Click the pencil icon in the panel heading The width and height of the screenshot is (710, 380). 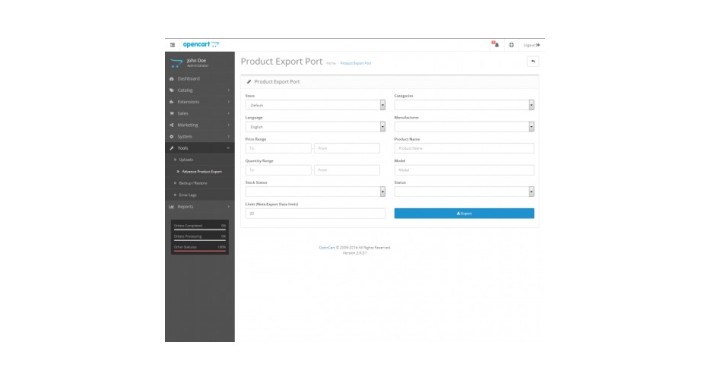pos(249,82)
